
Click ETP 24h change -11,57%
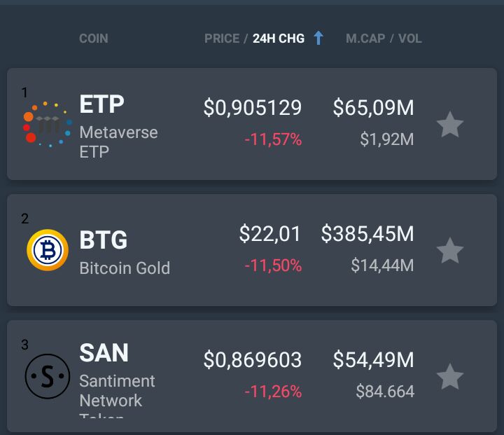[x=273, y=140]
